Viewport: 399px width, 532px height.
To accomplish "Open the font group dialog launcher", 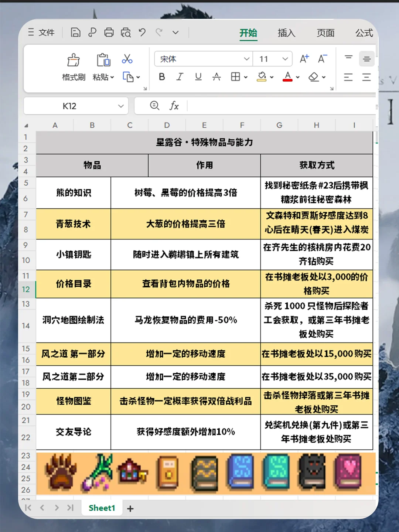I will [332, 88].
